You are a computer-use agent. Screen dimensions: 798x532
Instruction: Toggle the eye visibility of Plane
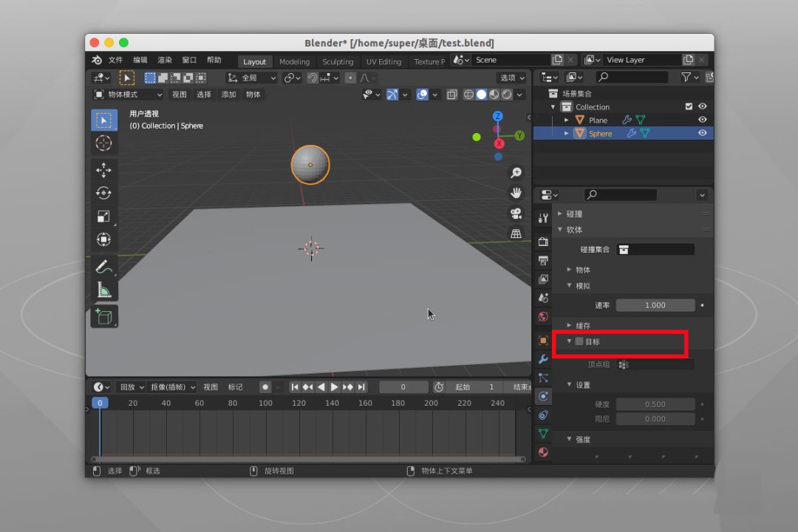tap(701, 119)
